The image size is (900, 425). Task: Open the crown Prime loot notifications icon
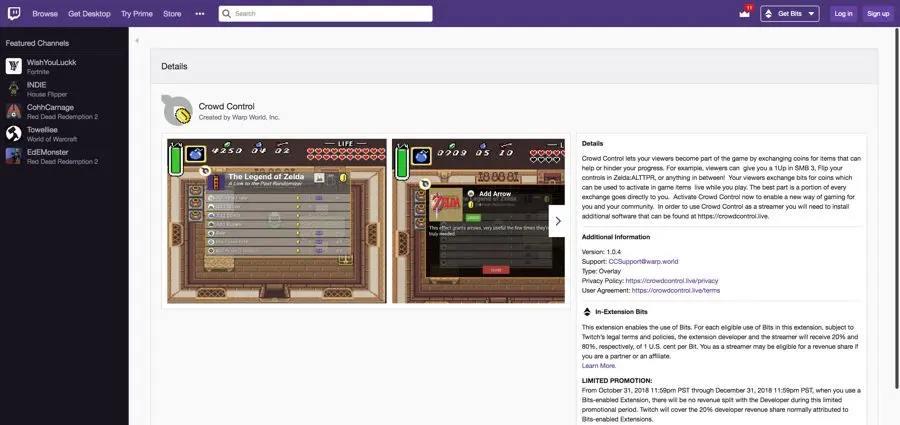click(x=744, y=14)
